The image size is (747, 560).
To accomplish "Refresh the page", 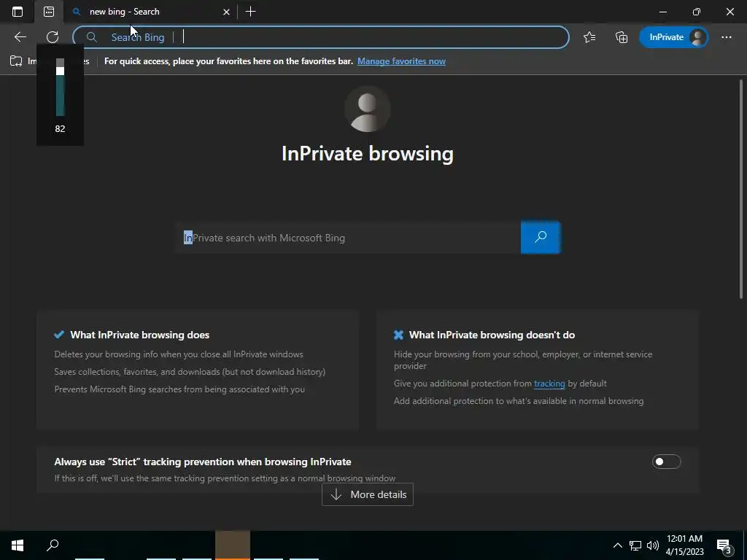I will pyautogui.click(x=53, y=37).
